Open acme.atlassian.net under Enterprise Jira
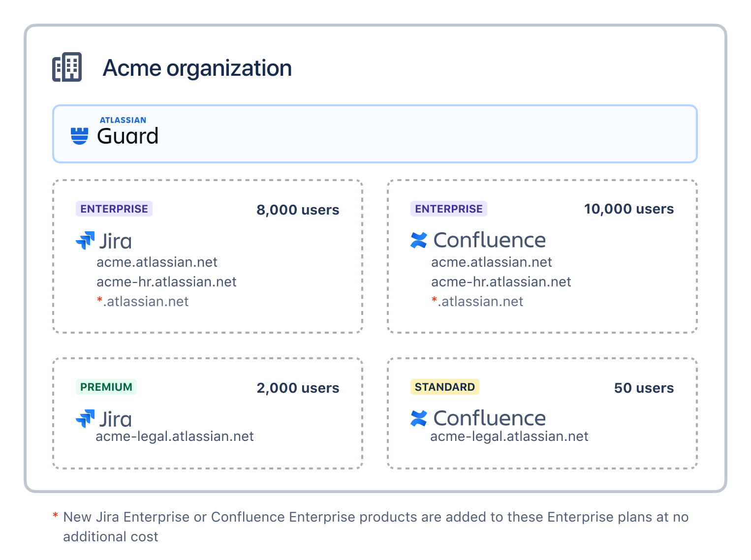The image size is (751, 560). tap(157, 262)
